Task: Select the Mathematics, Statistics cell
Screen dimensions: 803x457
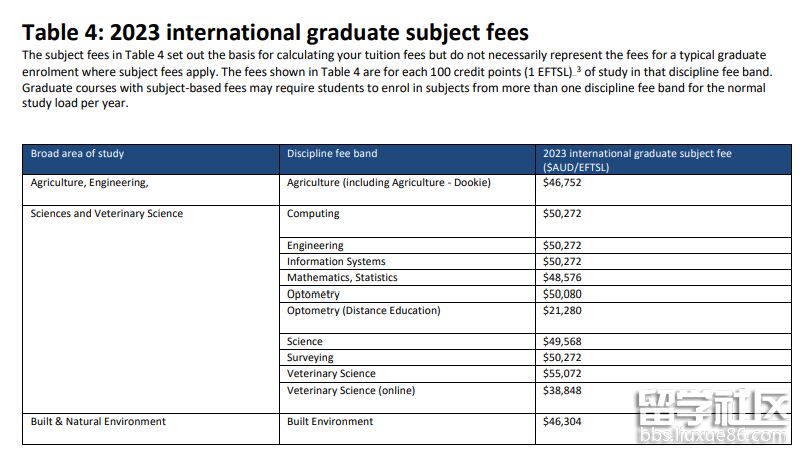Action: point(342,277)
